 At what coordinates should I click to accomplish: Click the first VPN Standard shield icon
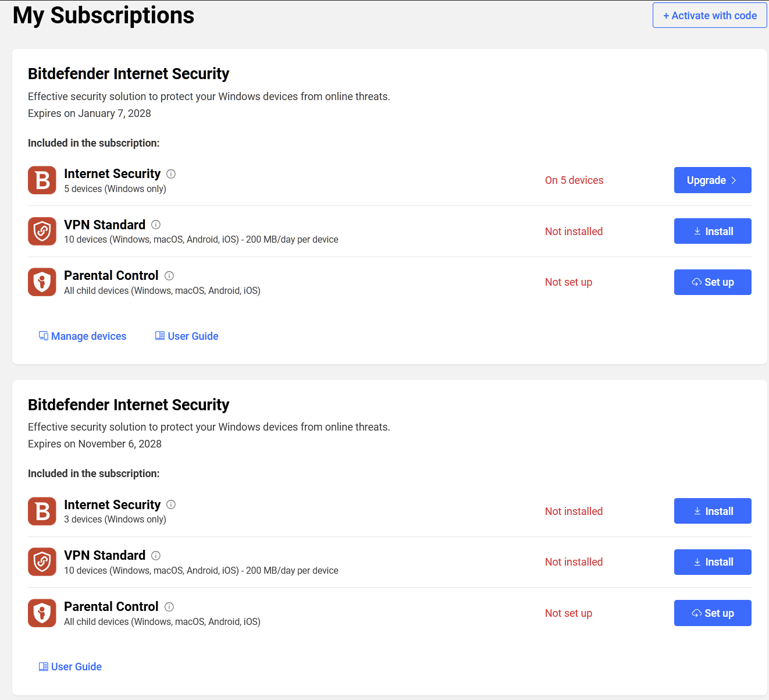click(x=42, y=231)
